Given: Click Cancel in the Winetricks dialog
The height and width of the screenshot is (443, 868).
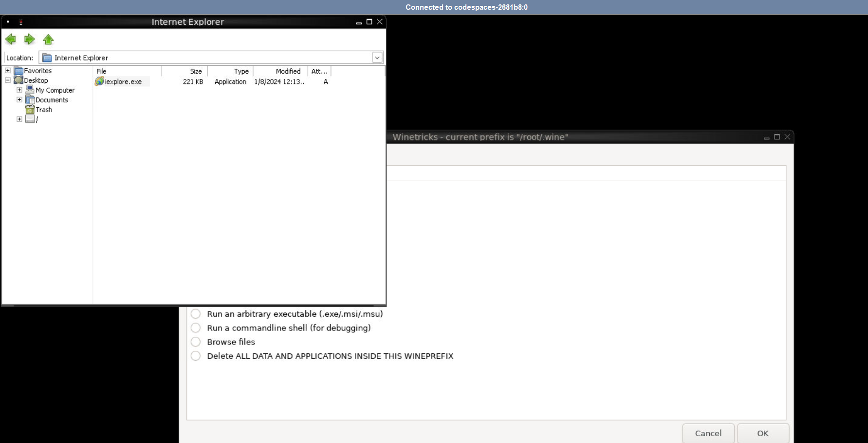Looking at the screenshot, I should pyautogui.click(x=708, y=433).
